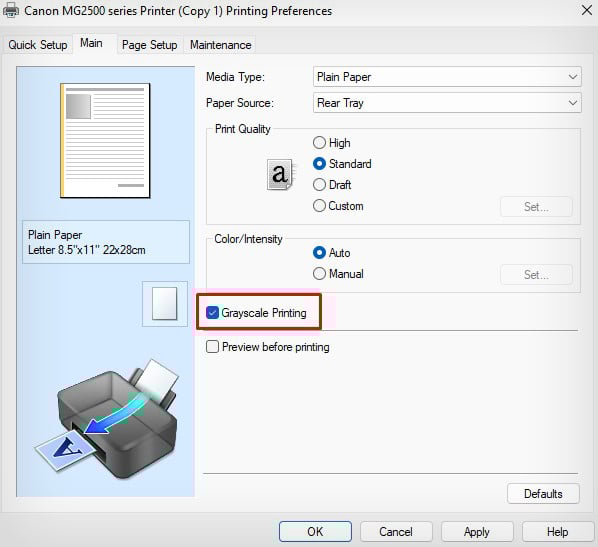598x547 pixels.
Task: Click the Set... button in Color/Intensity
Action: [536, 275]
